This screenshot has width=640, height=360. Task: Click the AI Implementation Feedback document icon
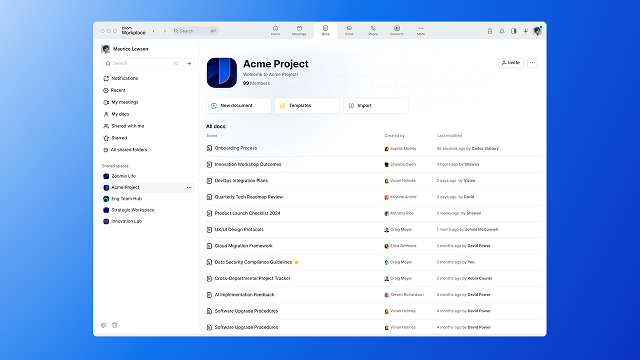(x=209, y=295)
